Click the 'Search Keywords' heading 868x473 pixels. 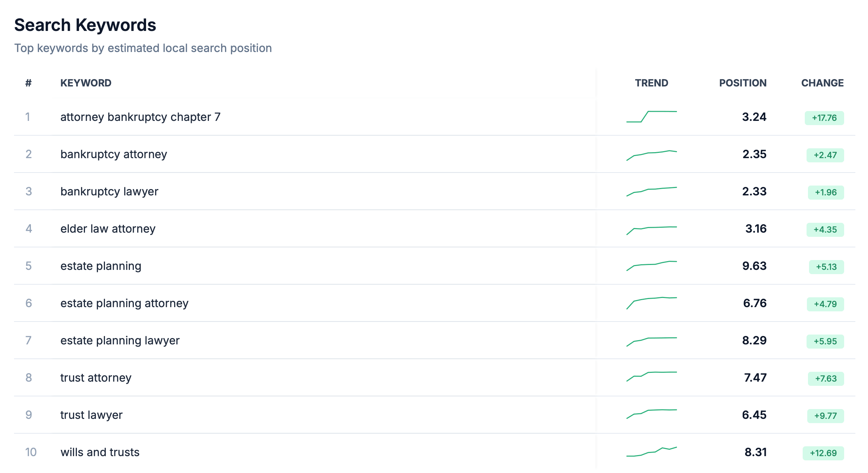pyautogui.click(x=85, y=25)
